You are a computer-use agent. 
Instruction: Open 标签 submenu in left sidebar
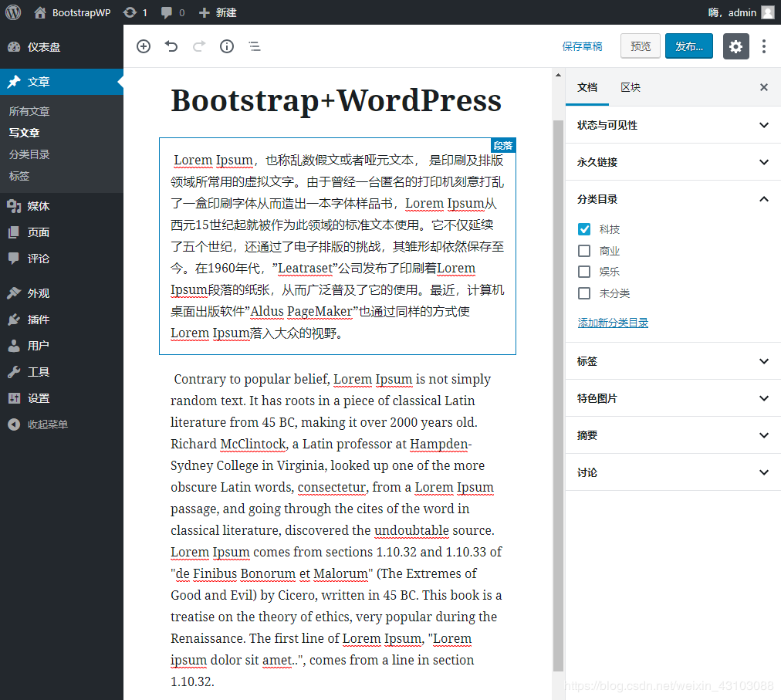[19, 176]
